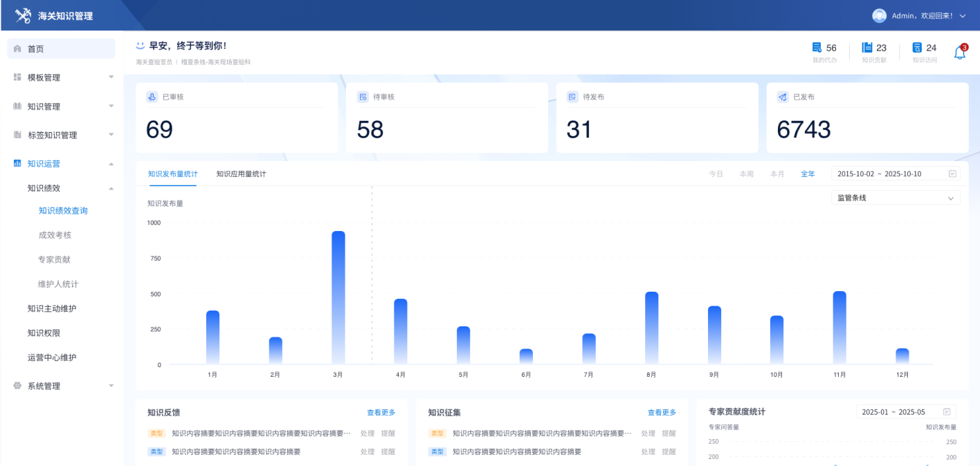Click the 2015-10-02 ~ 2025-10-10 date field
This screenshot has height=466, width=980.
(x=896, y=174)
